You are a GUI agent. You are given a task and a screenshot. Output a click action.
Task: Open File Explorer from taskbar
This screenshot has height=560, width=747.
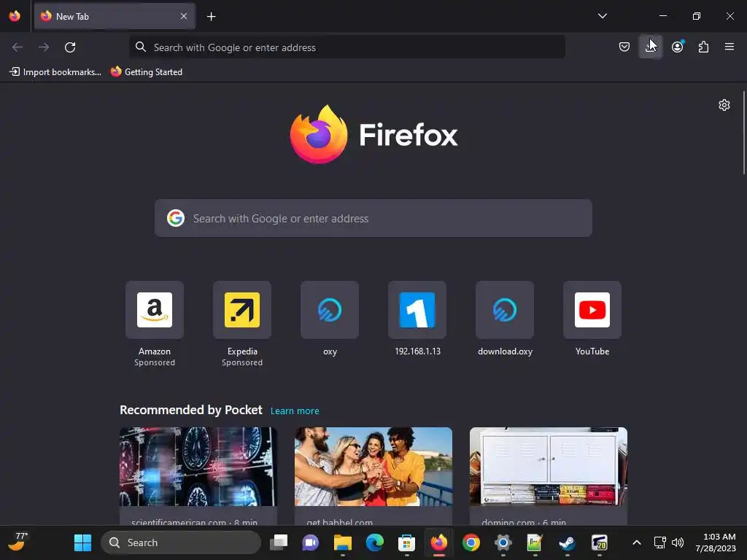[343, 542]
